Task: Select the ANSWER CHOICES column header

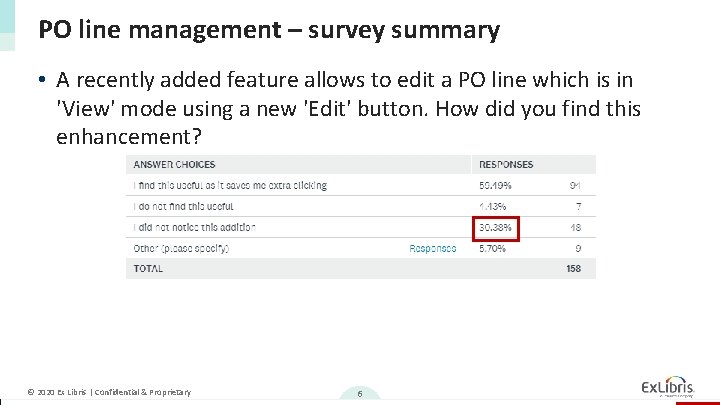Action: coord(174,164)
